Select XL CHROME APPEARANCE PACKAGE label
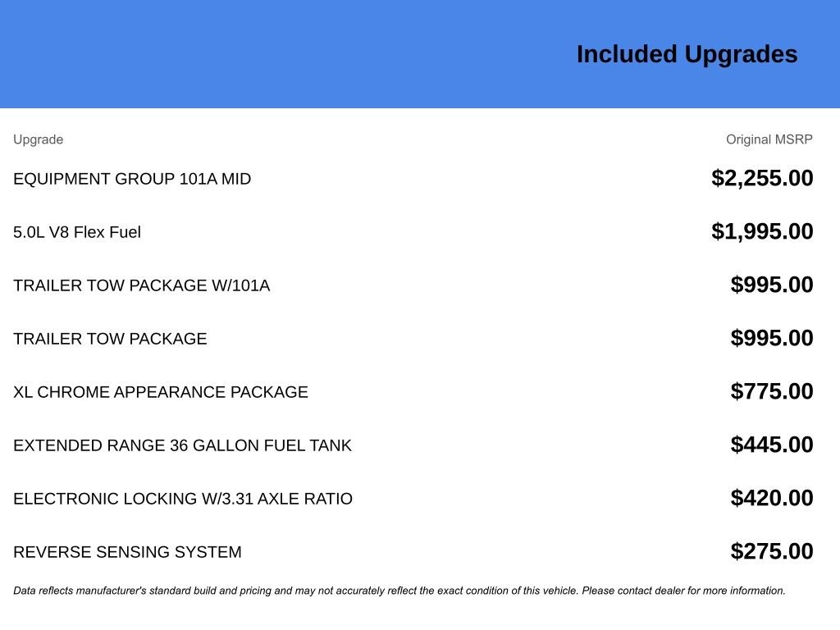840x630 pixels. coord(161,392)
